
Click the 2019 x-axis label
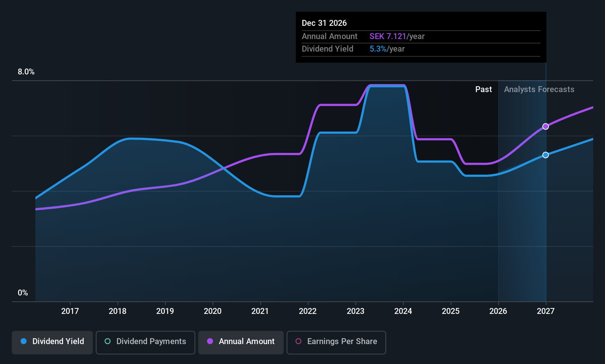[165, 311]
